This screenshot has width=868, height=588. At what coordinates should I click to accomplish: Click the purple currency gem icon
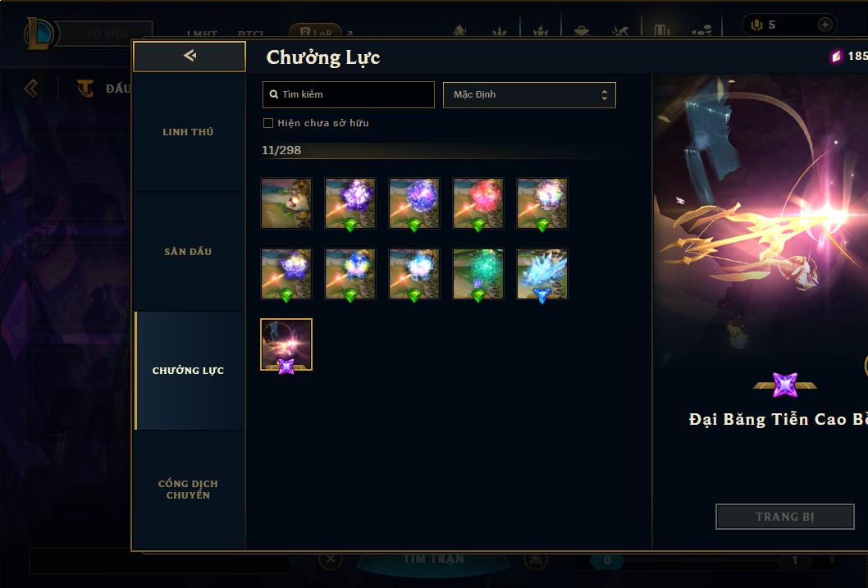837,56
